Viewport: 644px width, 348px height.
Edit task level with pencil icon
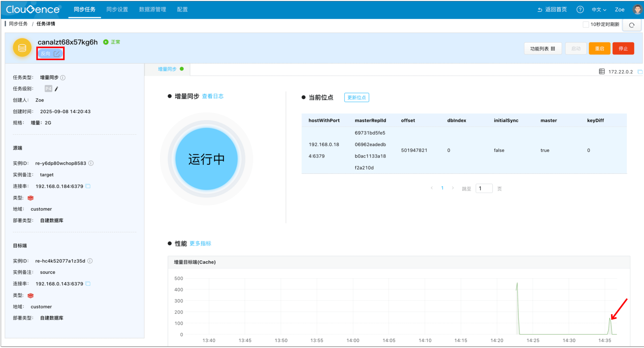click(x=56, y=89)
